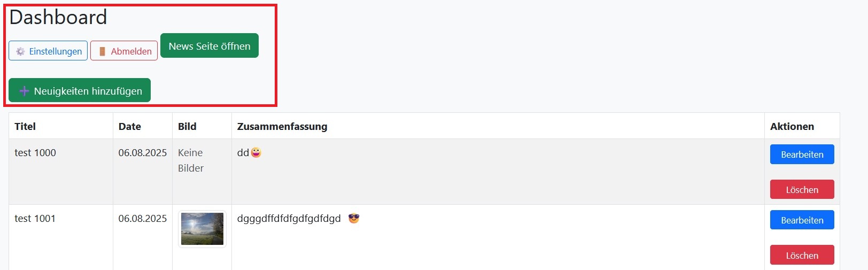The width and height of the screenshot is (868, 270).
Task: Open the image thumbnail of test 1001
Action: [x=202, y=229]
